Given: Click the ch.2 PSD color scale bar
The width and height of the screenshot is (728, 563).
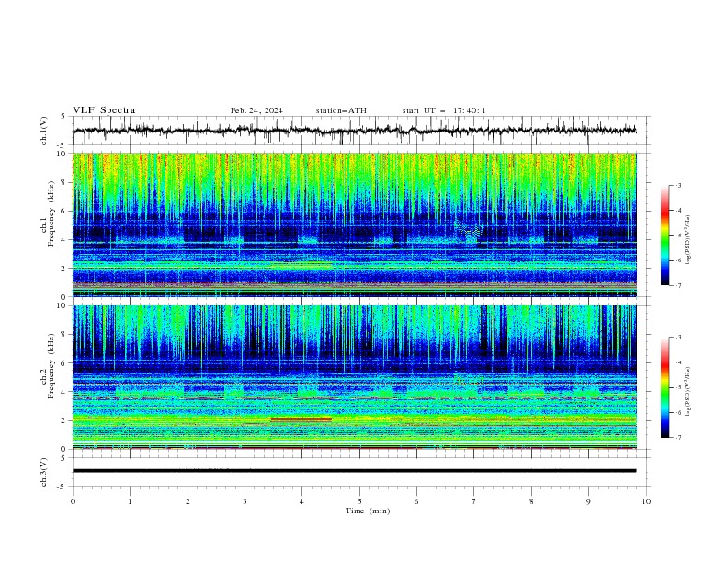Looking at the screenshot, I should point(665,387).
